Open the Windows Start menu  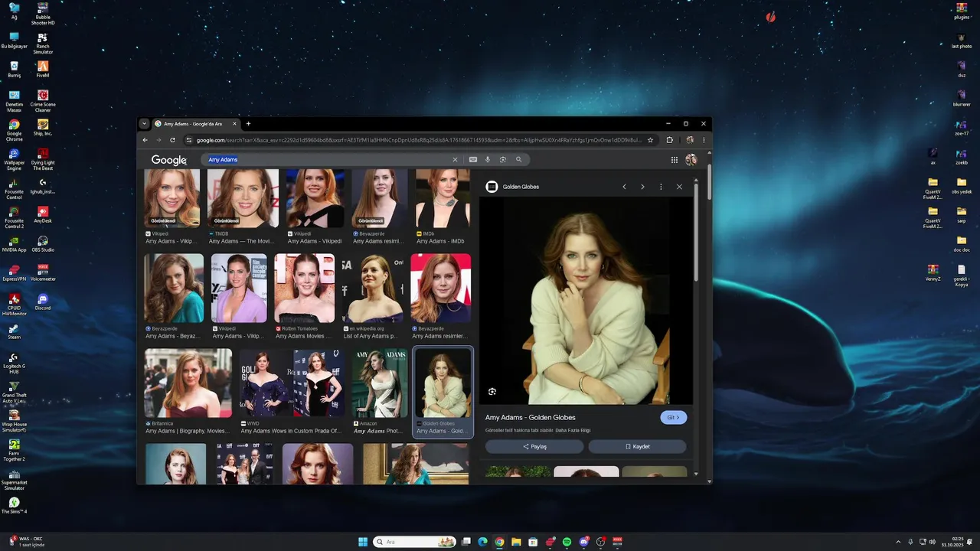(363, 542)
